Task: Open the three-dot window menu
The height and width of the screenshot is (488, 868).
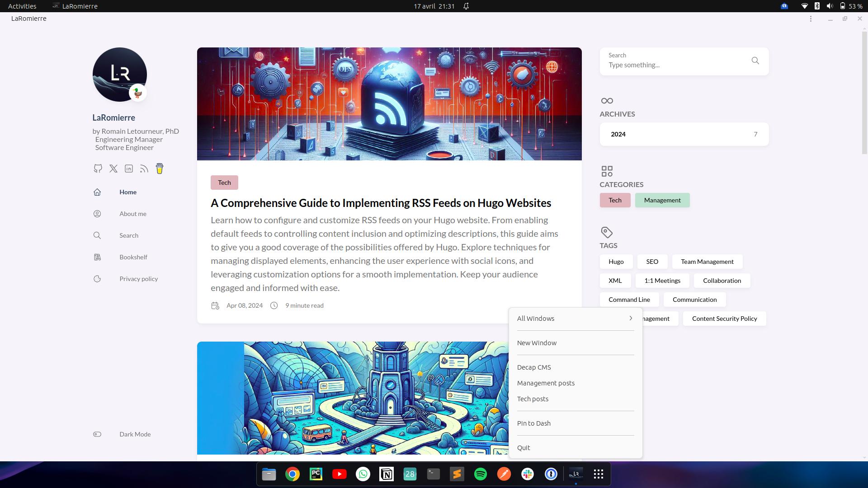Action: click(811, 19)
